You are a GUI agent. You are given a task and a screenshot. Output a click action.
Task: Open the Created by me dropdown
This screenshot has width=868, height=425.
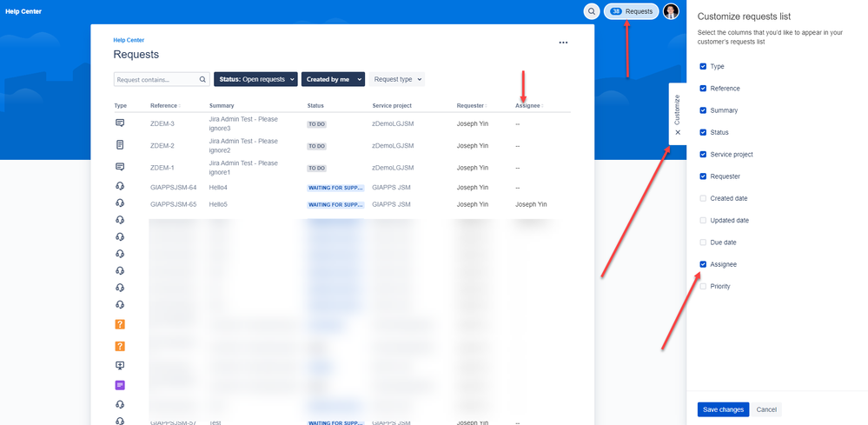(x=333, y=79)
